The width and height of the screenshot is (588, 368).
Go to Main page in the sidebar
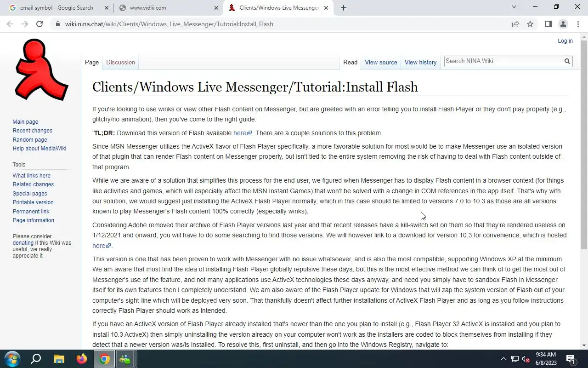tap(25, 122)
